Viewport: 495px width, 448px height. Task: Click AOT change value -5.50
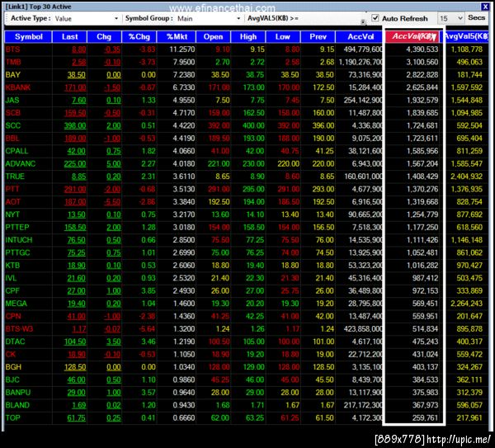[112, 202]
